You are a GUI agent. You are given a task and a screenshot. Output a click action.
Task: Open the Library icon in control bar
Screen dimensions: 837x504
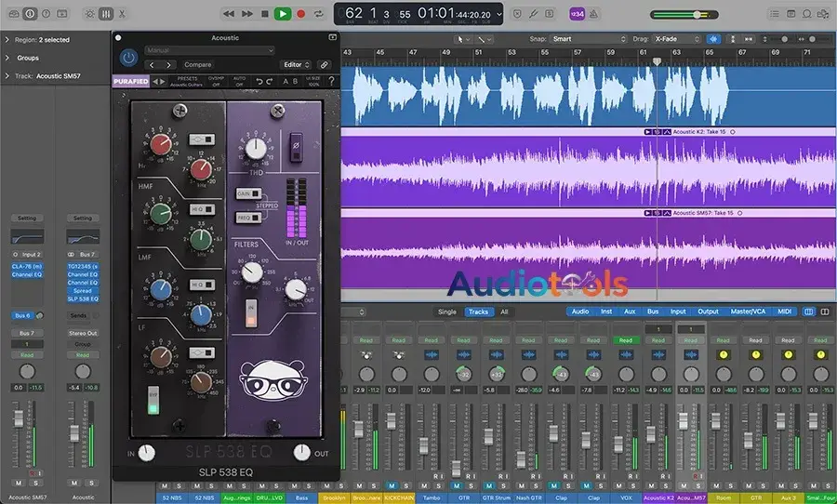tap(14, 14)
